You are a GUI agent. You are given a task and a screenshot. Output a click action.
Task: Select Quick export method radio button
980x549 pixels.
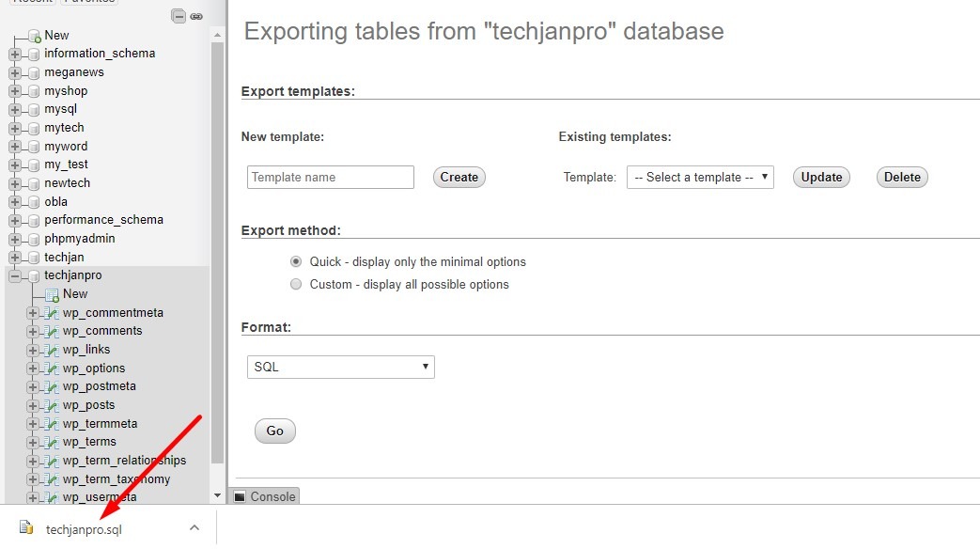296,261
